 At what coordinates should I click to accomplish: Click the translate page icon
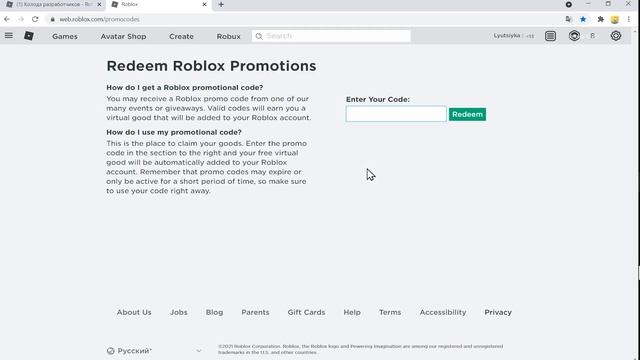[x=569, y=19]
